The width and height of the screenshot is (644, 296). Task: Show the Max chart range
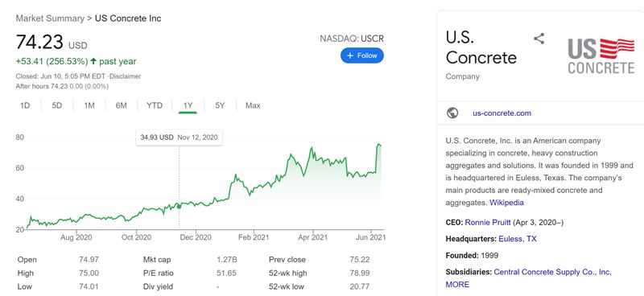coord(253,105)
